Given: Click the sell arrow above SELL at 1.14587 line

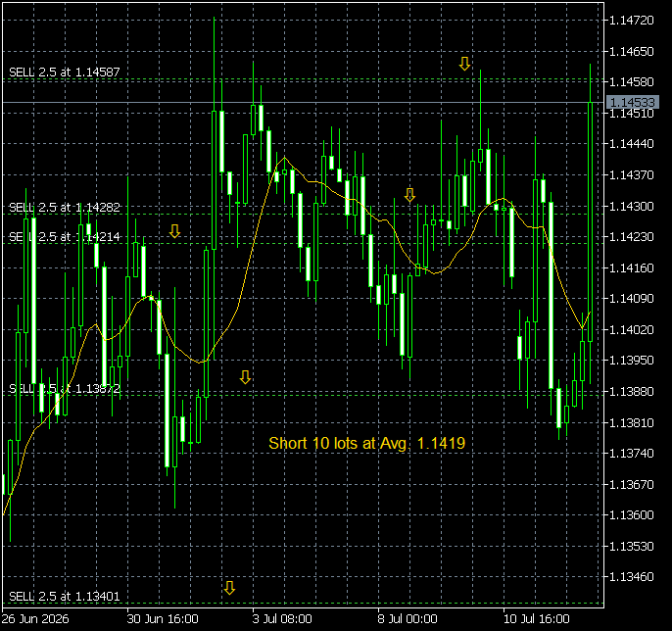Looking at the screenshot, I should [x=464, y=64].
